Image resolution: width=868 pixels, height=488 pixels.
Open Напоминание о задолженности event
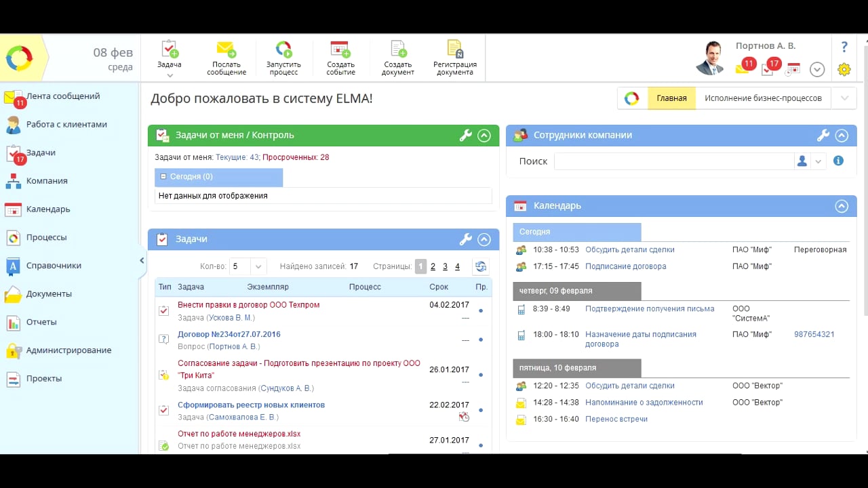(644, 402)
